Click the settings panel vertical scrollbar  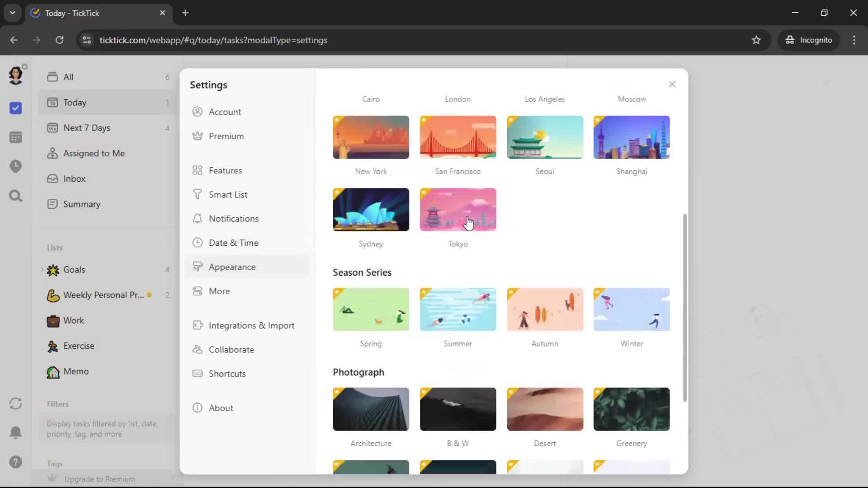(685, 307)
